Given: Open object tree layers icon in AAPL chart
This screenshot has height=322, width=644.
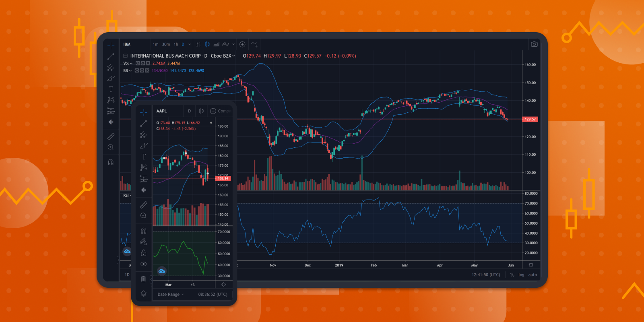Looking at the screenshot, I should [144, 294].
